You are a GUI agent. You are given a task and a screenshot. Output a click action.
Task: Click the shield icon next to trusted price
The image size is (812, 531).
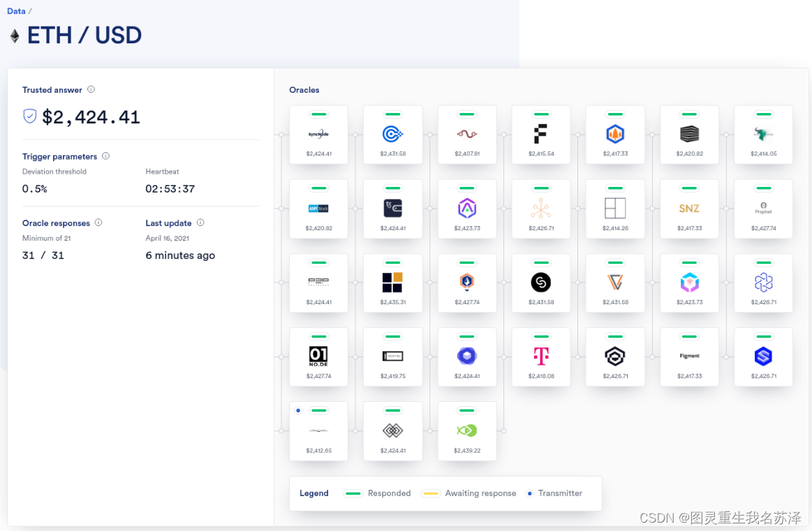[29, 116]
